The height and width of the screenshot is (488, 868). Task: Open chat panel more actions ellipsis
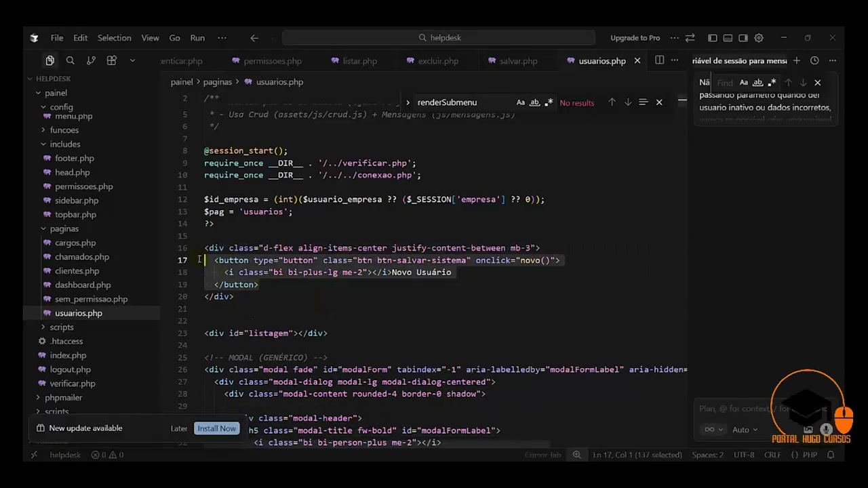832,60
